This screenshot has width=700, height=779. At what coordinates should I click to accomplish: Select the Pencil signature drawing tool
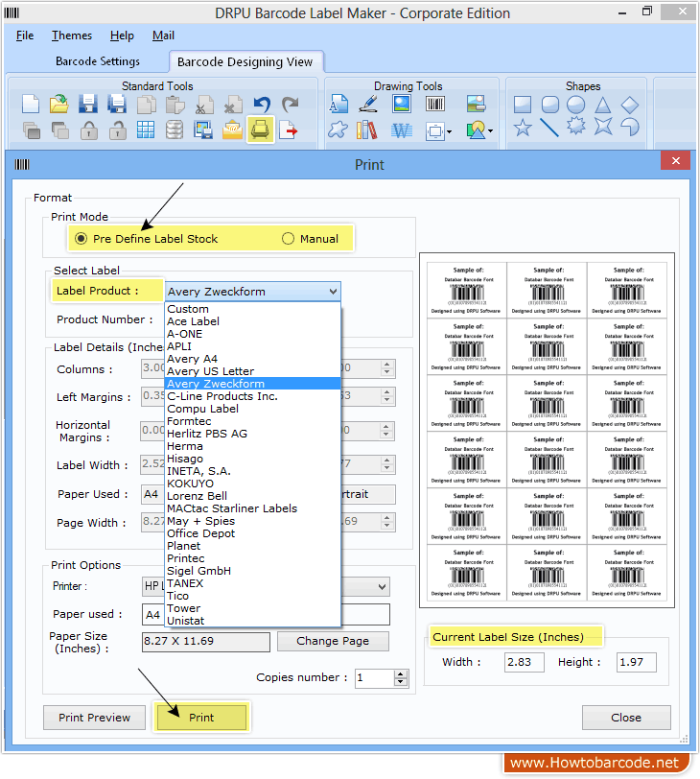click(x=369, y=105)
